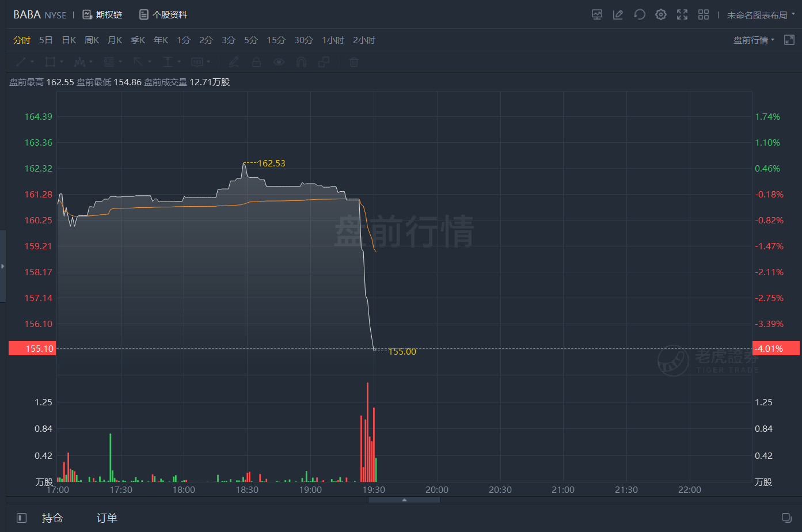
Task: Click the collapse handle below the time axis
Action: tap(404, 500)
